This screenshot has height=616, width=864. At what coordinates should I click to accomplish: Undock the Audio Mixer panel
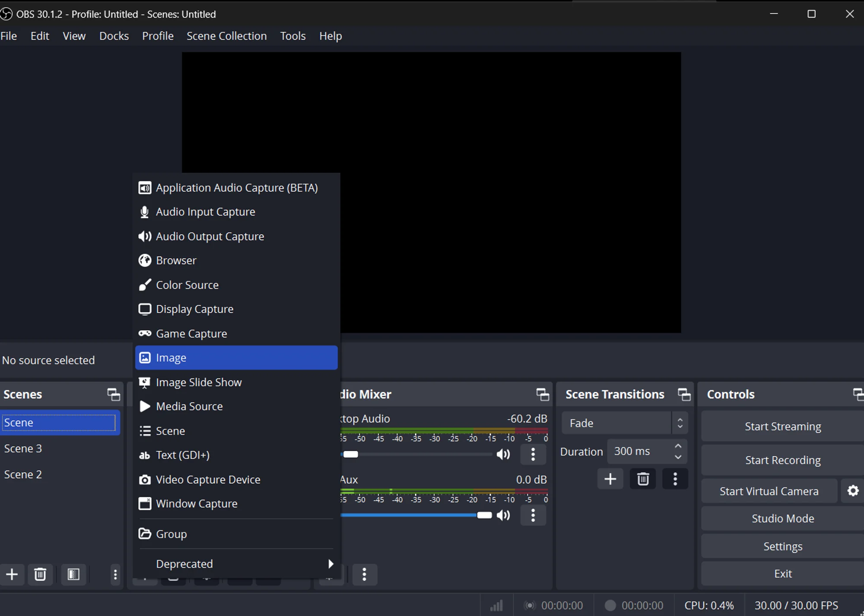543,394
